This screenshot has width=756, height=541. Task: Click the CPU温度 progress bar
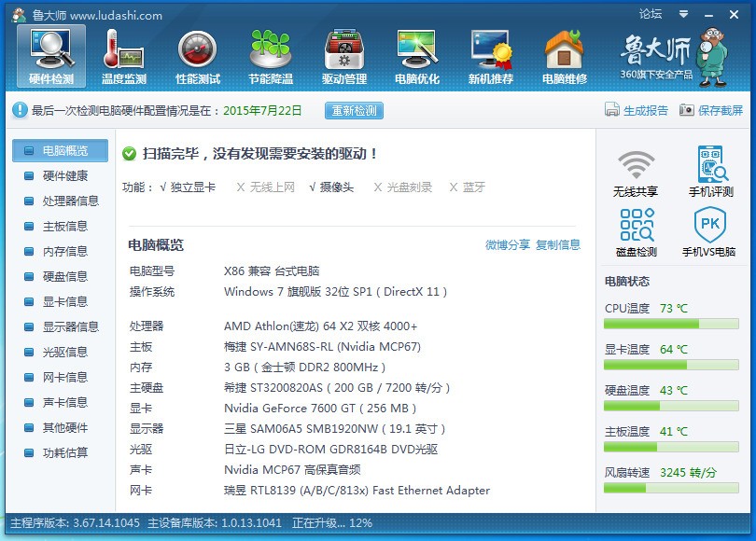(x=671, y=324)
